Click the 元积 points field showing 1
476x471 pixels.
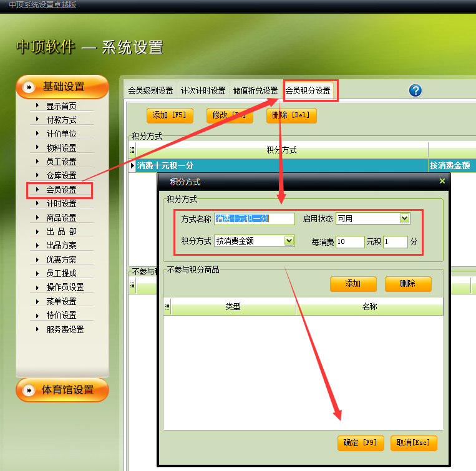click(x=396, y=241)
